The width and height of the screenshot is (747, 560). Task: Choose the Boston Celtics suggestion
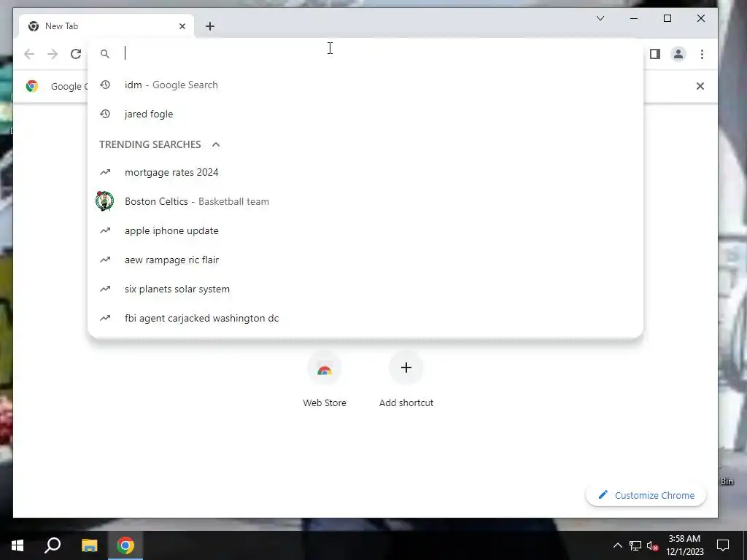pos(365,201)
